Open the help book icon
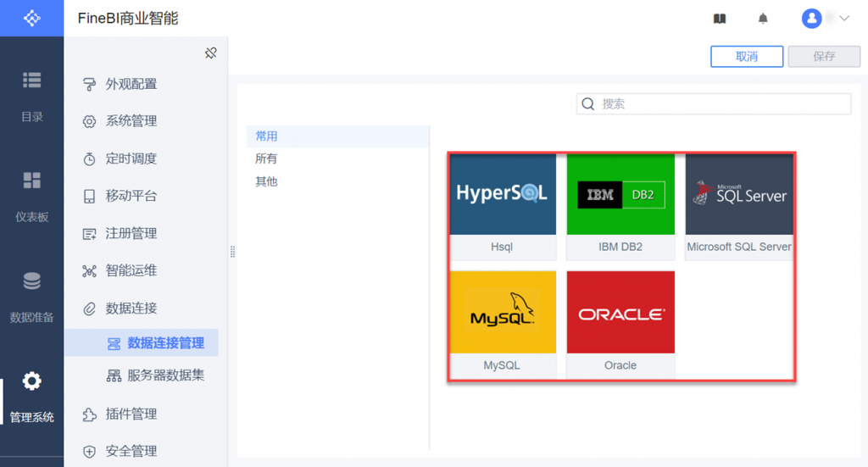The image size is (868, 467). [x=720, y=19]
